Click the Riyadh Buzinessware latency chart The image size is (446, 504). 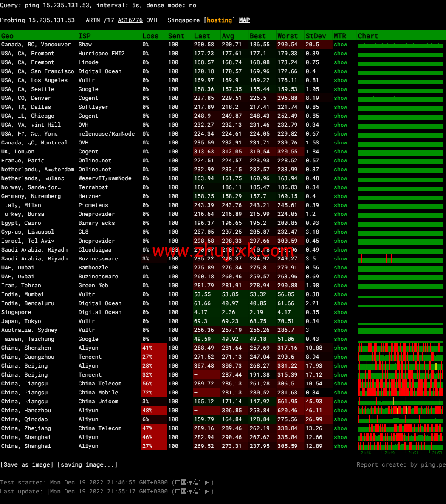400,258
